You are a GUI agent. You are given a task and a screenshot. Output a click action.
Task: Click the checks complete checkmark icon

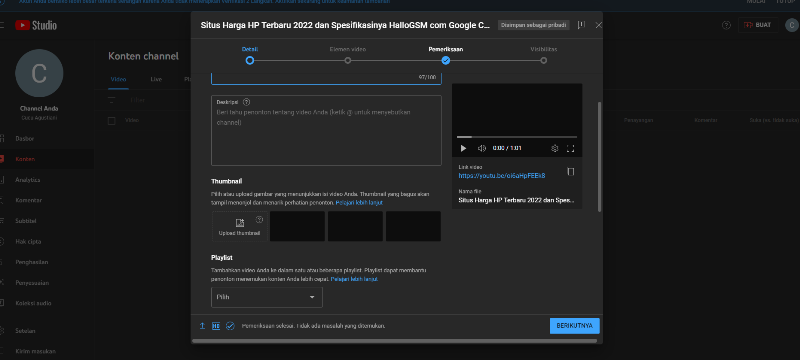pos(230,326)
